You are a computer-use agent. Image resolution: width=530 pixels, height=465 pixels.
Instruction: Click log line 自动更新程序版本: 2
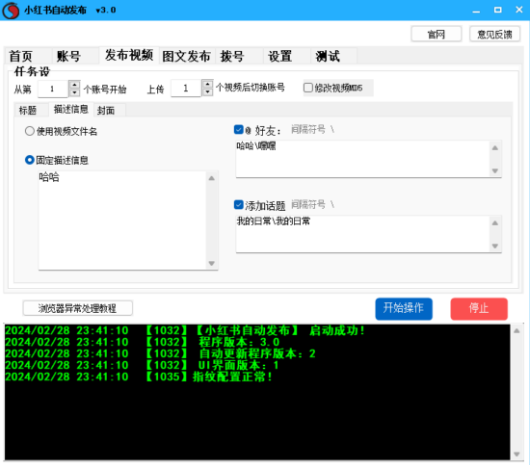pyautogui.click(x=160, y=353)
